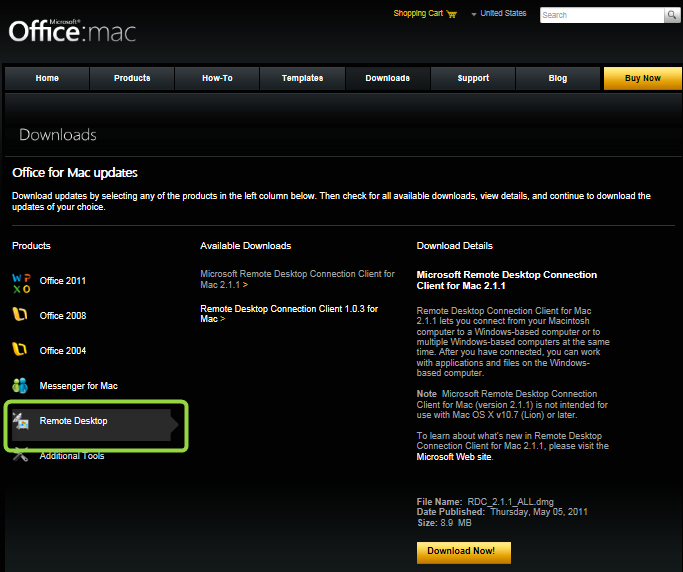
Task: Select Office 2004 in Products list
Action: [x=63, y=351]
